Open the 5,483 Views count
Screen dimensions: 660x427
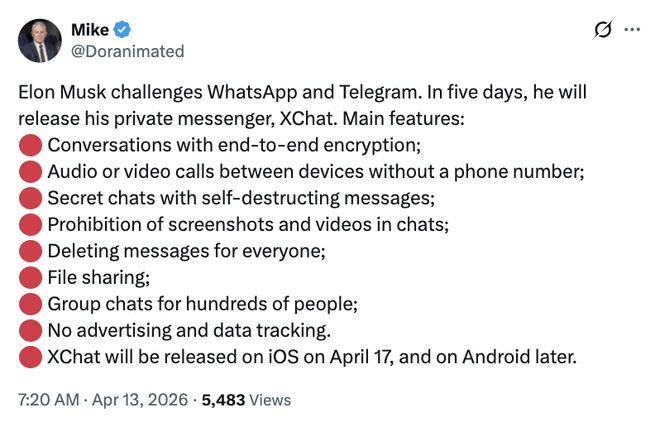coord(246,400)
